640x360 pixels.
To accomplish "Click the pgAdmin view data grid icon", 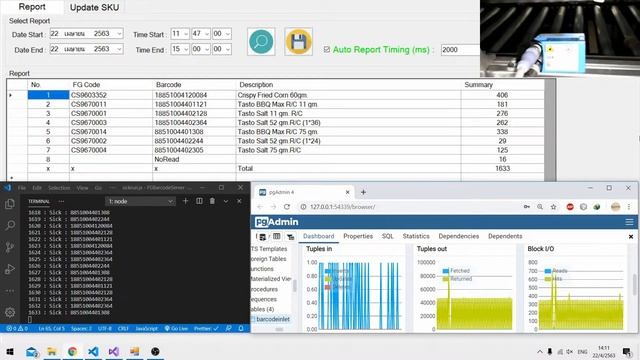I will tap(277, 236).
